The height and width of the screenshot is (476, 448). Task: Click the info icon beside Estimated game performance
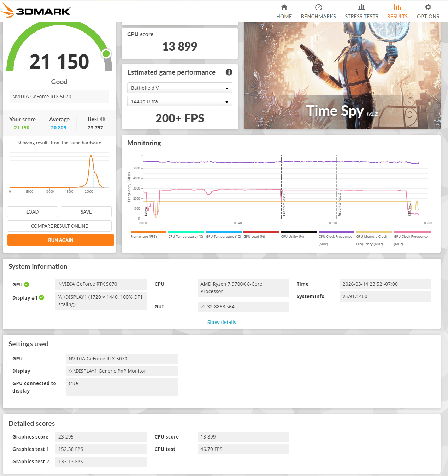click(229, 72)
